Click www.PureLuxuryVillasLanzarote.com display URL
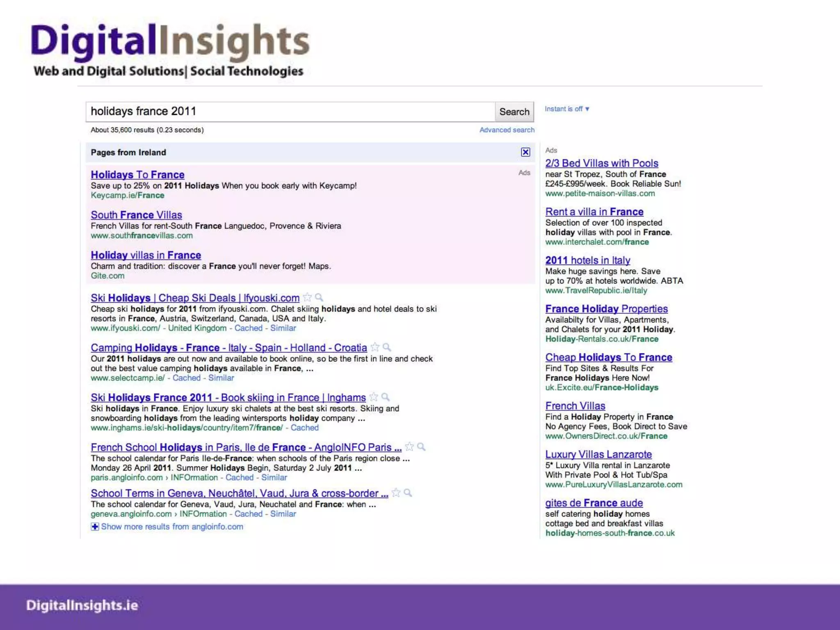The width and height of the screenshot is (840, 630). 614,484
